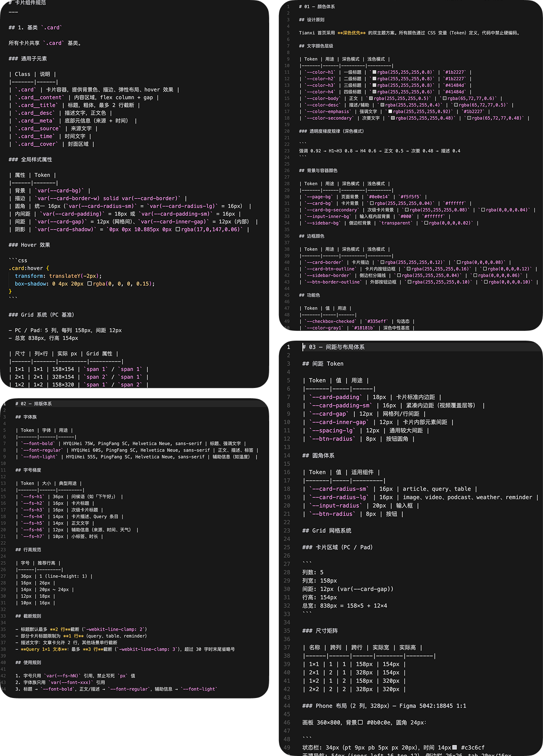Click the '### Phone 布局' heading line
Viewport: 543px width, 756px height.
(x=384, y=706)
